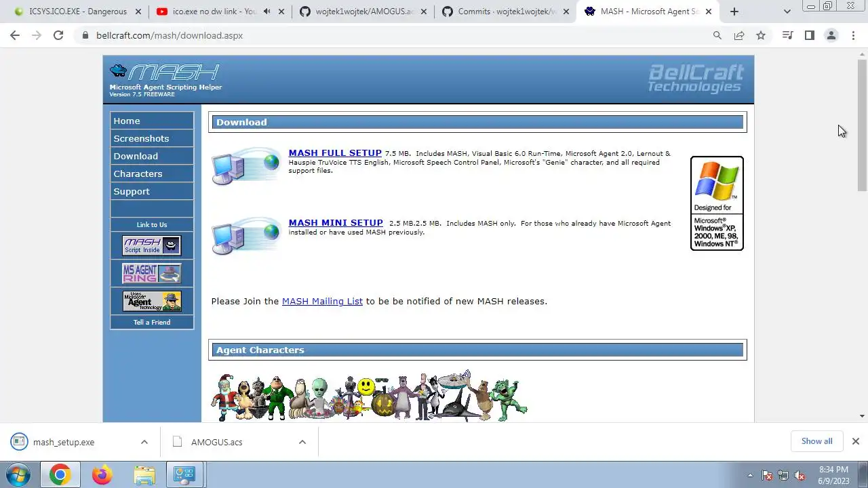Open the media control icon in toolbar

click(x=787, y=35)
